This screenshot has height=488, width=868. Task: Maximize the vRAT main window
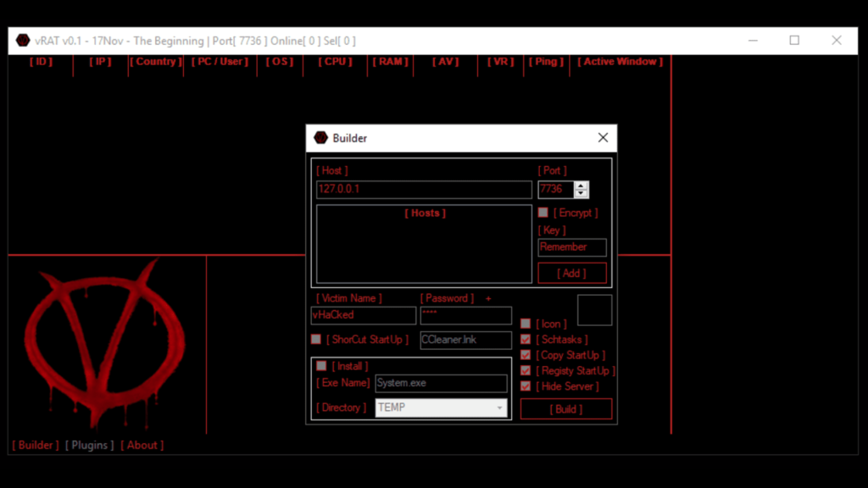pyautogui.click(x=794, y=41)
